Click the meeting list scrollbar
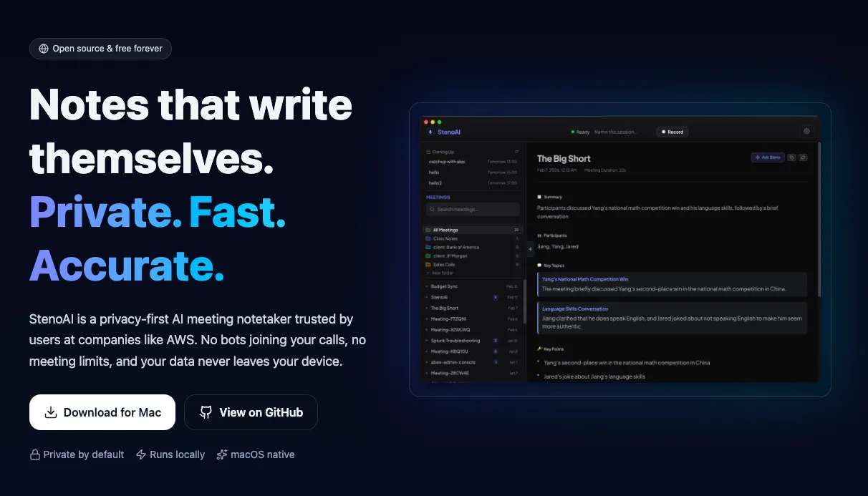 point(525,301)
